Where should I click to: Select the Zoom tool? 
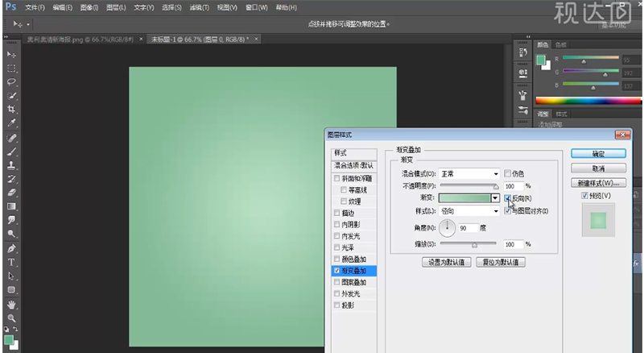[x=11, y=318]
